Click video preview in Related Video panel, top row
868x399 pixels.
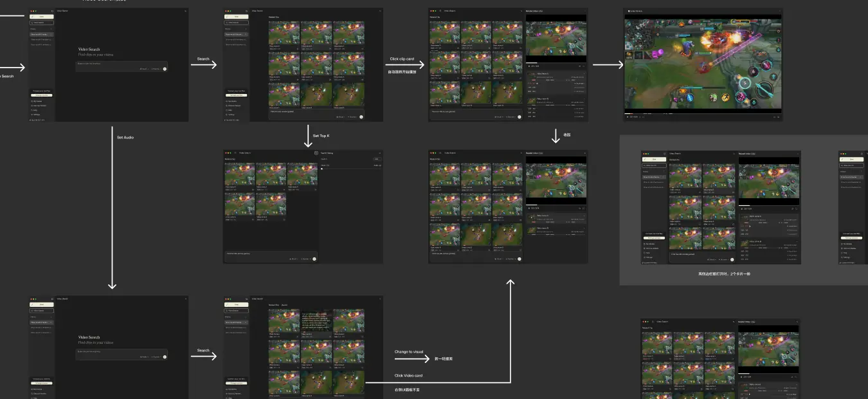point(556,38)
